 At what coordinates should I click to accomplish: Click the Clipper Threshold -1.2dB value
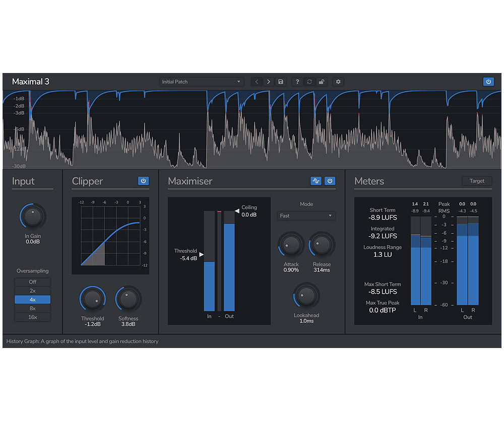click(93, 324)
